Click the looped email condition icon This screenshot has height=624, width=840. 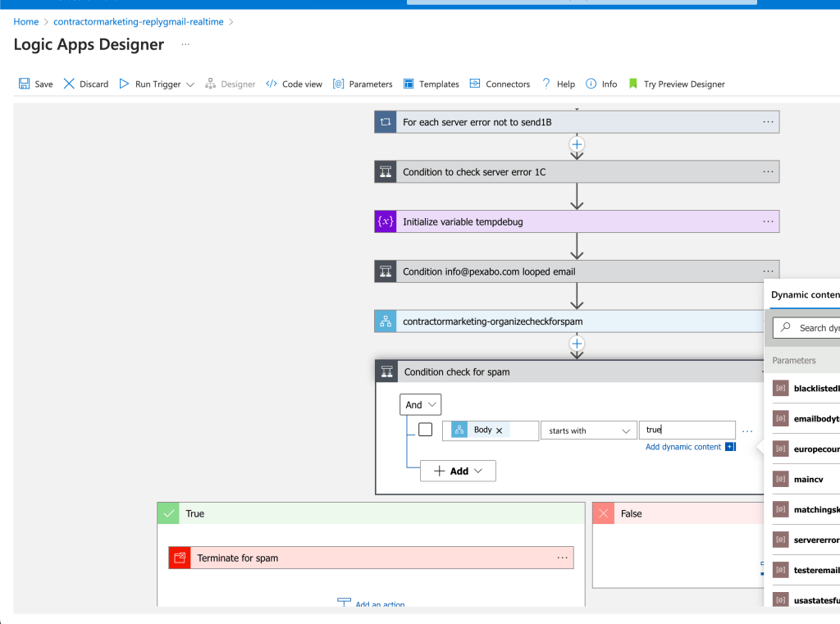(386, 271)
